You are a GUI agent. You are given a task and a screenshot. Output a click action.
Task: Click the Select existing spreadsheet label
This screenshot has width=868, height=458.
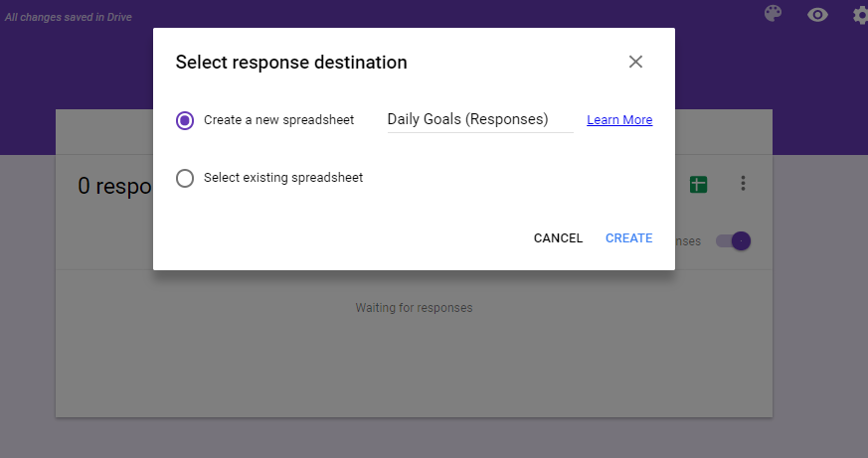pos(283,178)
